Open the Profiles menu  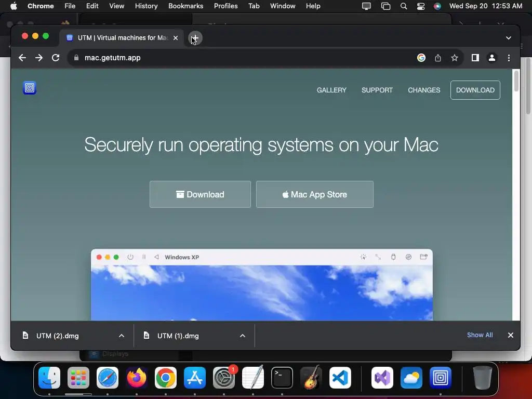click(225, 6)
